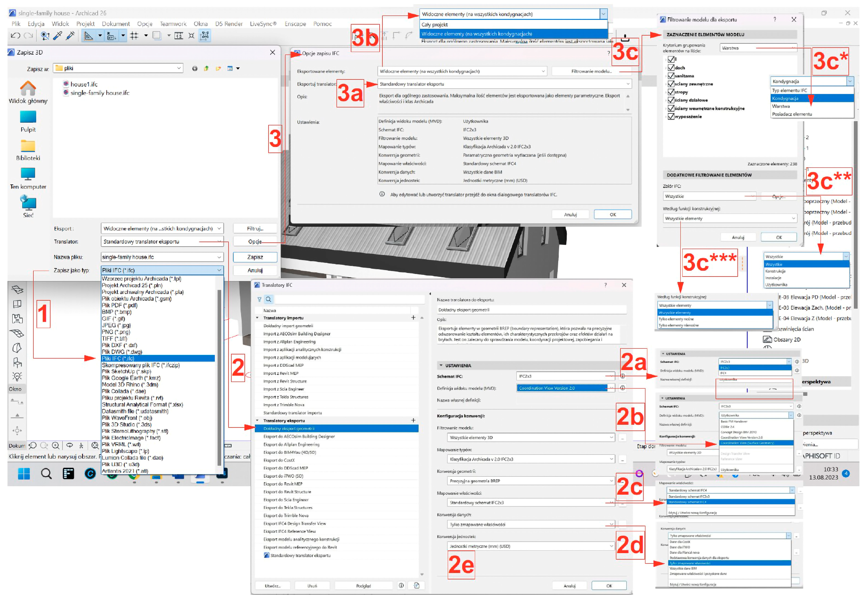Click the ruler measure tool icon
This screenshot has height=604, width=868.
[x=179, y=36]
